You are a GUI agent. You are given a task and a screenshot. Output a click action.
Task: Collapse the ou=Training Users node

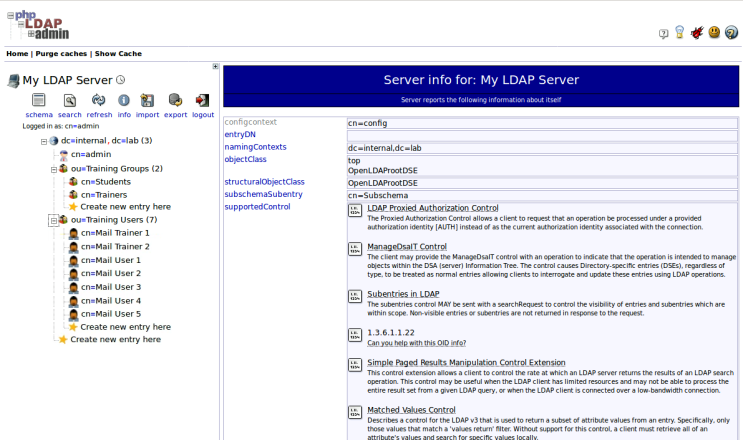[x=54, y=220]
